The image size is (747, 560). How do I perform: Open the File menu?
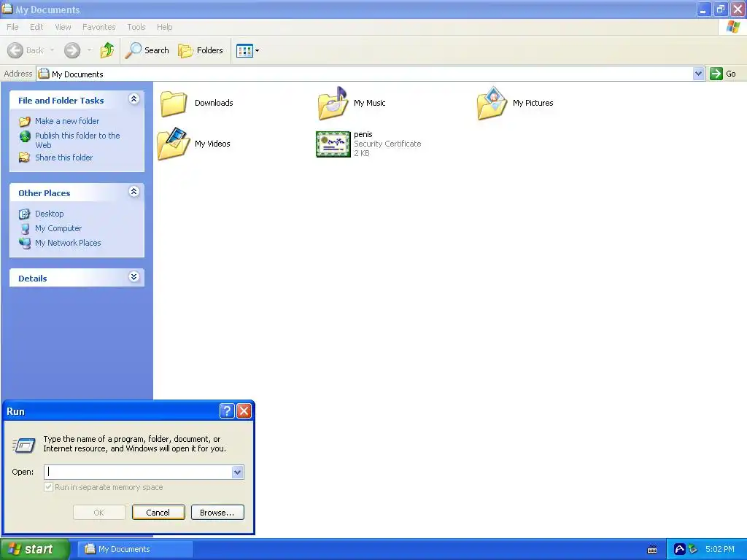pos(13,27)
